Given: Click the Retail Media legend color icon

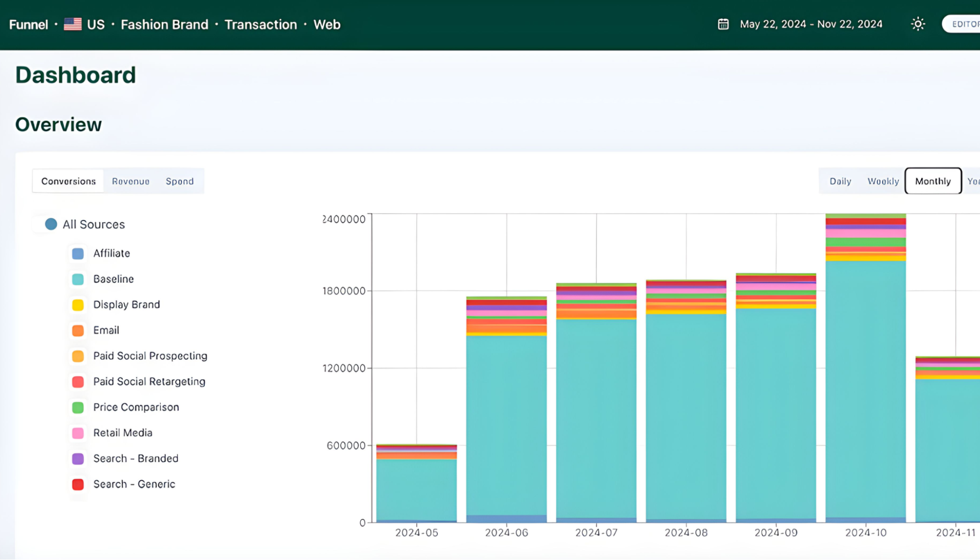Looking at the screenshot, I should 77,433.
